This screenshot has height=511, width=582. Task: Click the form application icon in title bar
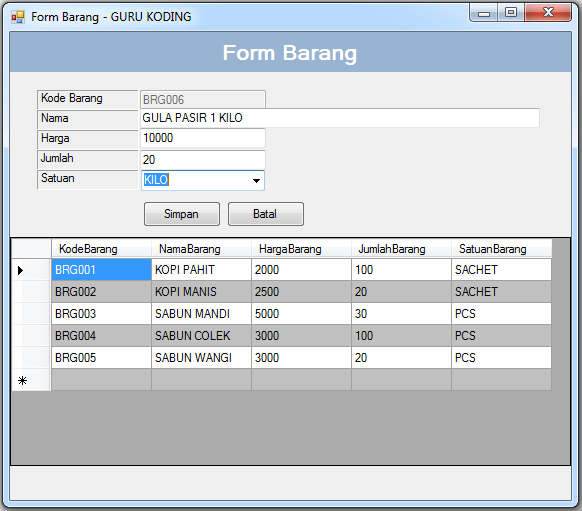pos(17,17)
